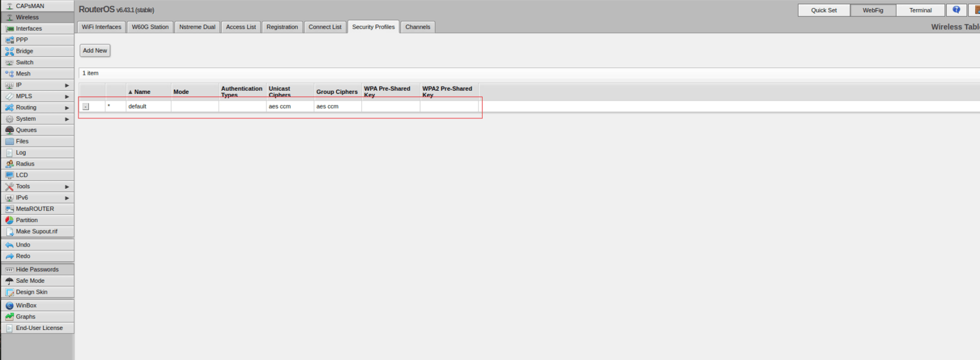
Task: Open the LCD settings icon
Action: click(9, 175)
